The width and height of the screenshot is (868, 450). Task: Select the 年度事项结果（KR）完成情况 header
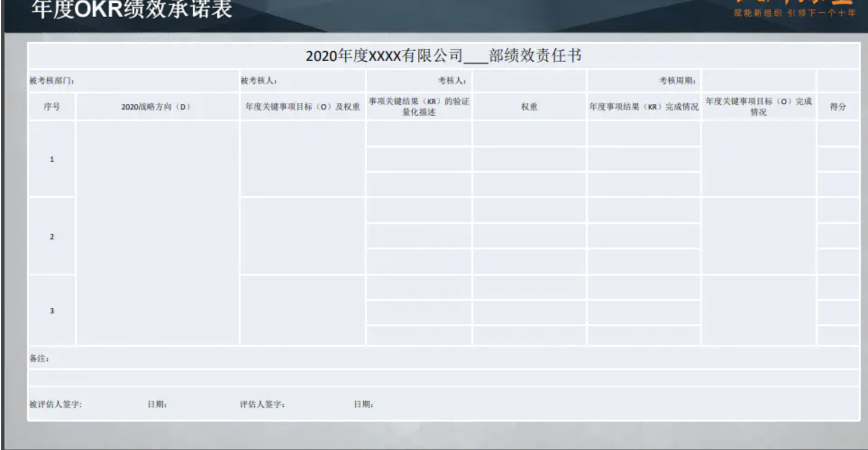tap(644, 107)
